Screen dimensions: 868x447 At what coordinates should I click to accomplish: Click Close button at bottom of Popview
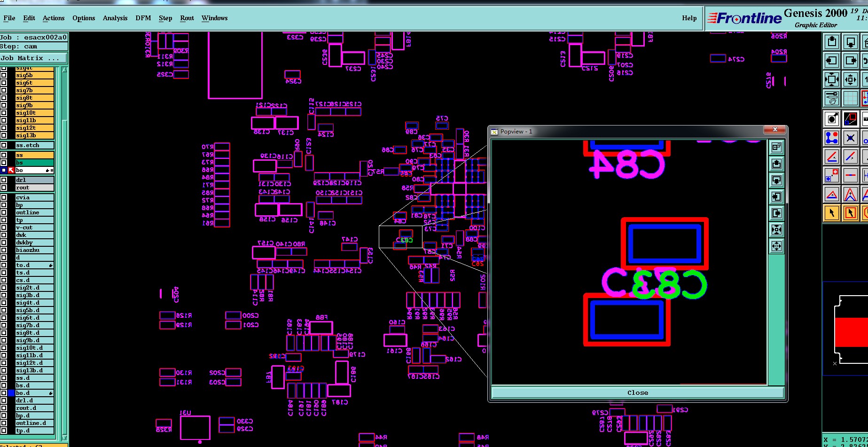click(638, 392)
